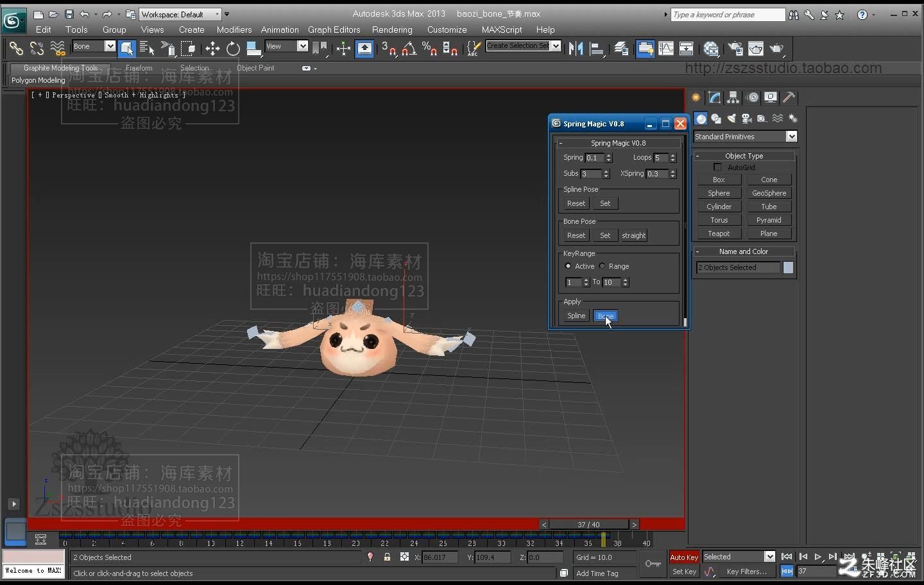Click the GeoSphere primitive button

pyautogui.click(x=769, y=193)
